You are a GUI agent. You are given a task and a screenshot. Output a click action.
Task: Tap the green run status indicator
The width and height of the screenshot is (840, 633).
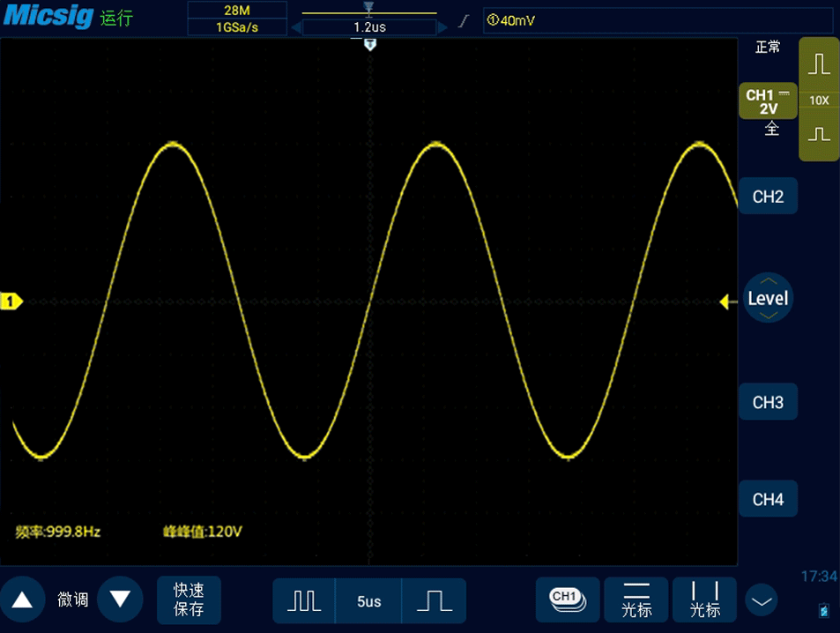[x=116, y=19]
